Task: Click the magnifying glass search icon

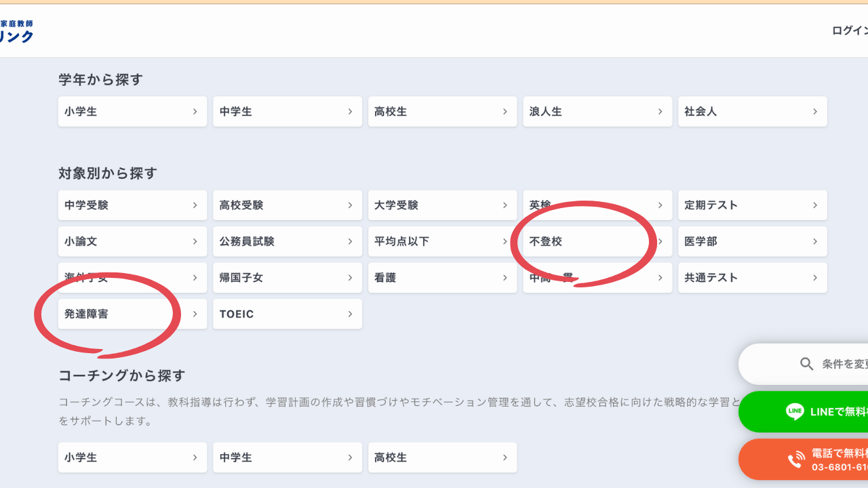Action: tap(806, 364)
